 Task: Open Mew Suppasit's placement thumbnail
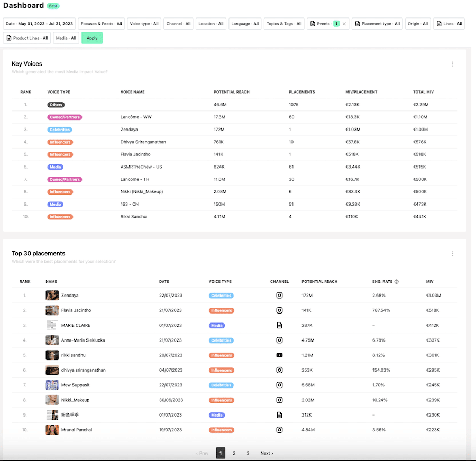pos(52,385)
